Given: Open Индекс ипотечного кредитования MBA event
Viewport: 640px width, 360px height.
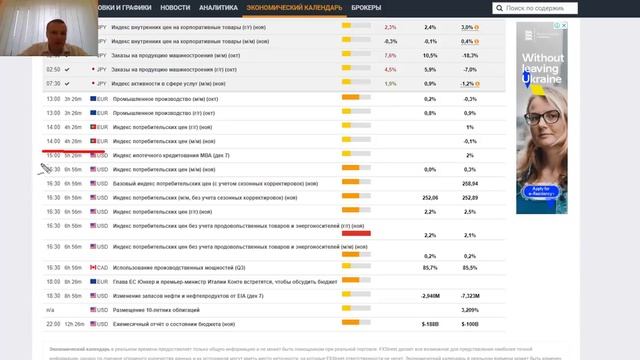Looking at the screenshot, I should 171,156.
